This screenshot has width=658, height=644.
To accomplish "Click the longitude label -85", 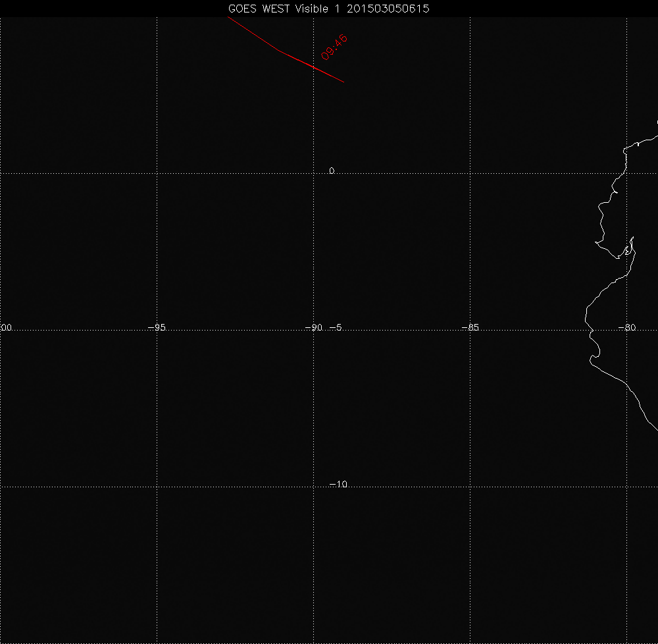I will click(x=470, y=327).
